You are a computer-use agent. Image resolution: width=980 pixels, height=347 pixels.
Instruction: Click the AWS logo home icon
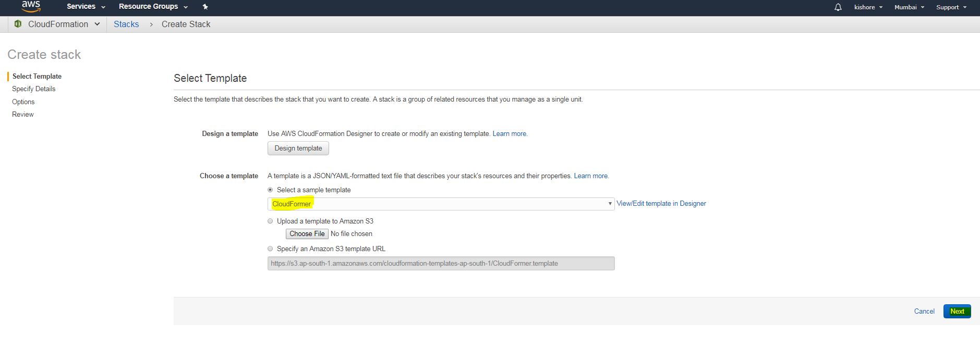click(31, 6)
